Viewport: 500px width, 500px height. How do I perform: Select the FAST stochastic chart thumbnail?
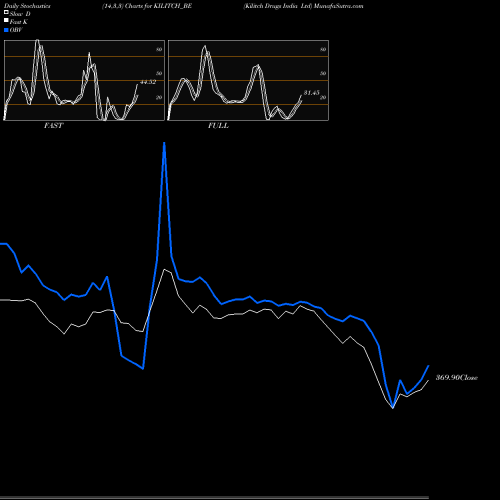84,80
